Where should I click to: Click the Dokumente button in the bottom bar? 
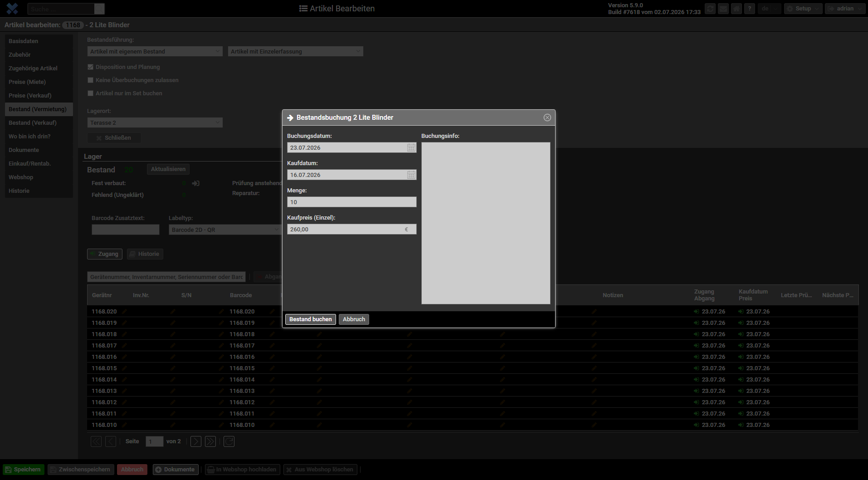pos(176,470)
